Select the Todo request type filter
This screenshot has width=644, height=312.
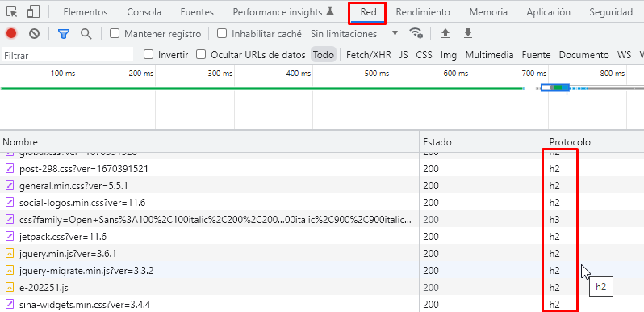coord(324,55)
